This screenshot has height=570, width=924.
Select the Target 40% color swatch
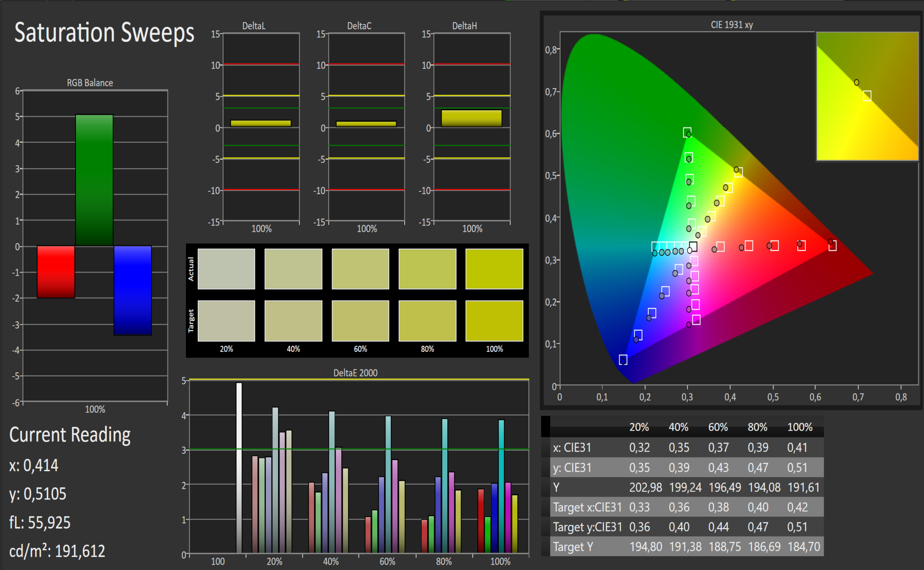293,321
